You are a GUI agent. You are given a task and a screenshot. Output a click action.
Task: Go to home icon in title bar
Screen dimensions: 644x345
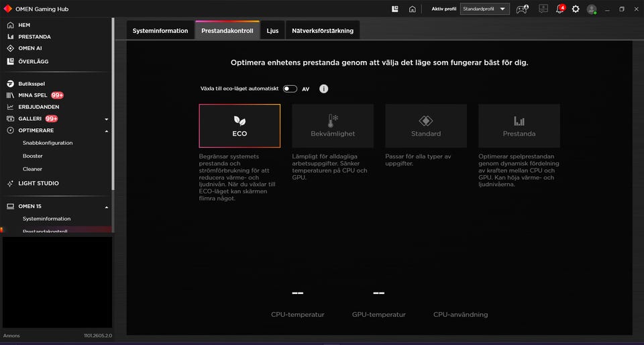click(413, 9)
